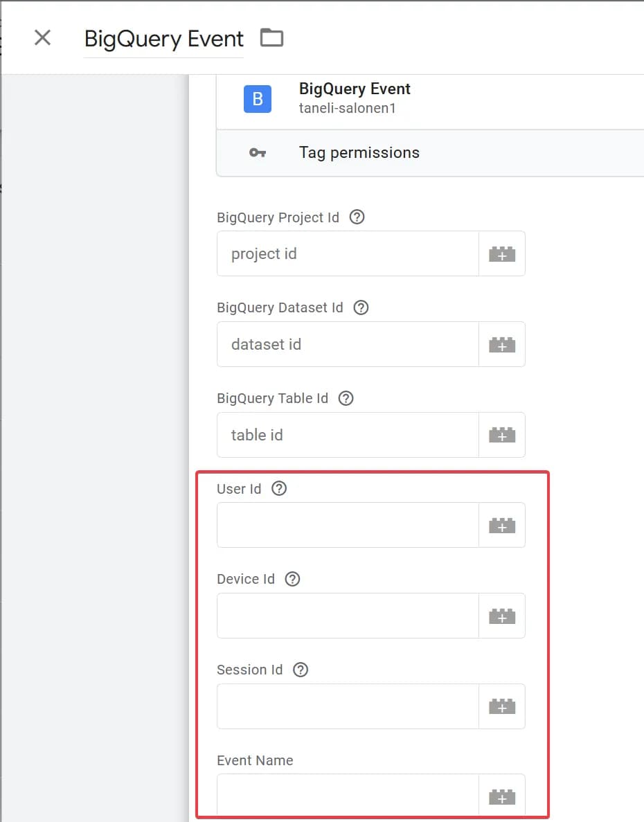Click variable picker for Device Id field
Screen dimensions: 644x822
tap(502, 616)
